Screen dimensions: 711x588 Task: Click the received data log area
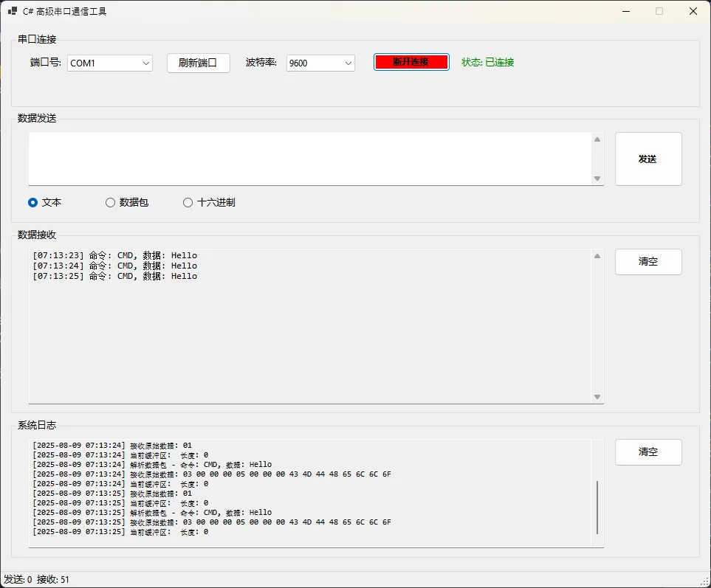[310, 332]
